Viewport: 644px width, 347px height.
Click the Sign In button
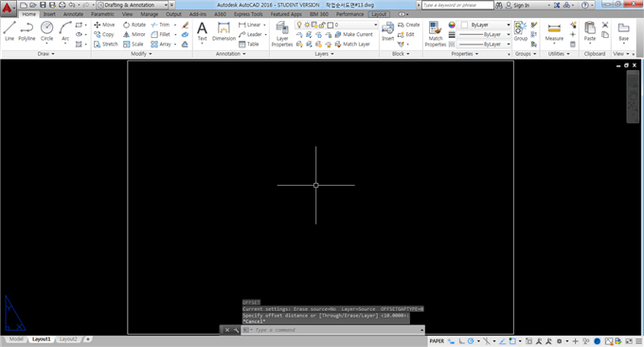click(x=517, y=5)
